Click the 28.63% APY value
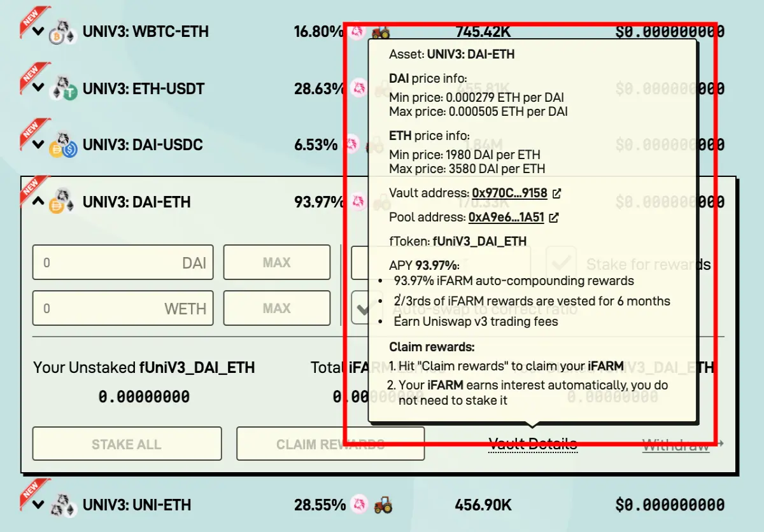Image resolution: width=764 pixels, height=532 pixels. coord(320,88)
